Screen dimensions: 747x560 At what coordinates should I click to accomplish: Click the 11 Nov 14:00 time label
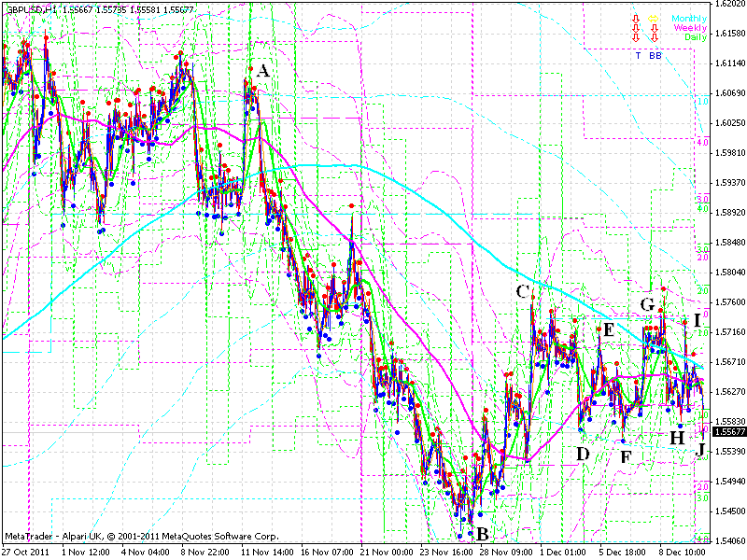click(x=267, y=553)
